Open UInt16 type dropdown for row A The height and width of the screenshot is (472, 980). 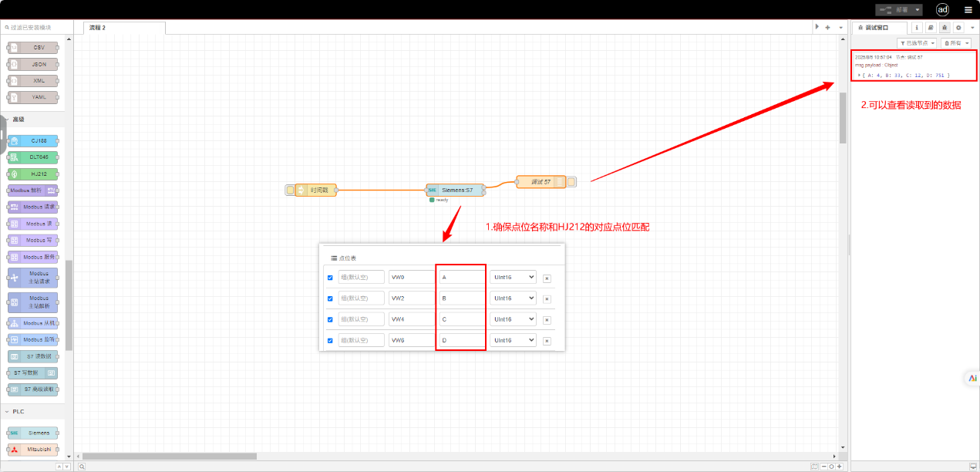pos(513,277)
